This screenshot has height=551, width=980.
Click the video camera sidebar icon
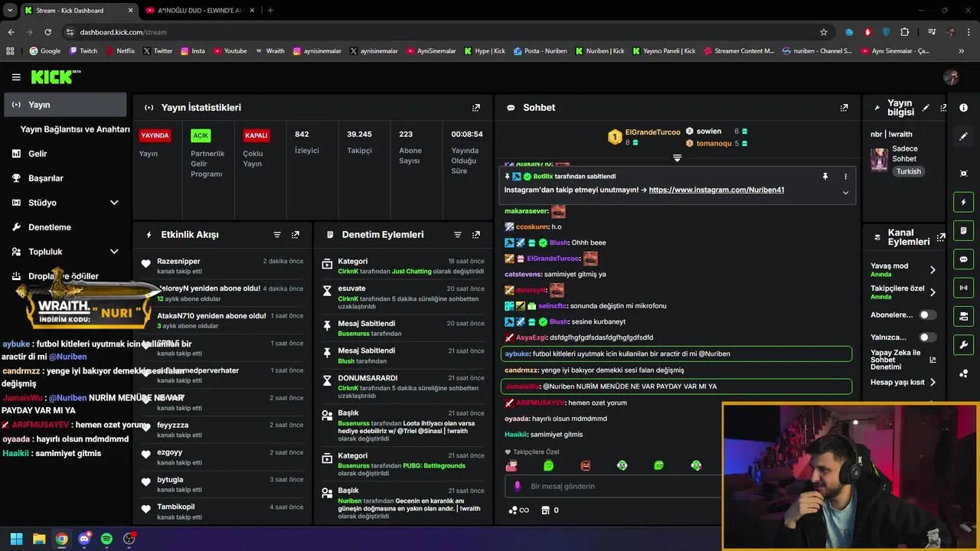964,316
